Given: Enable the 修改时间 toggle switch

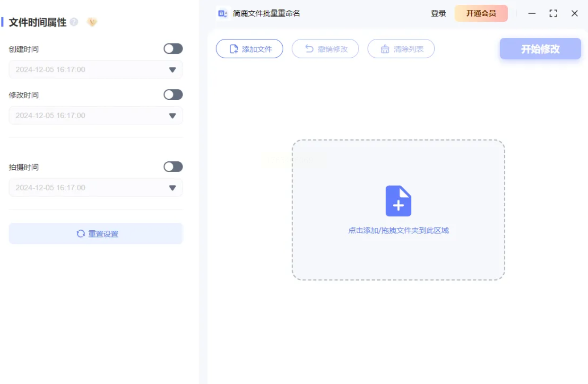Looking at the screenshot, I should tap(173, 95).
